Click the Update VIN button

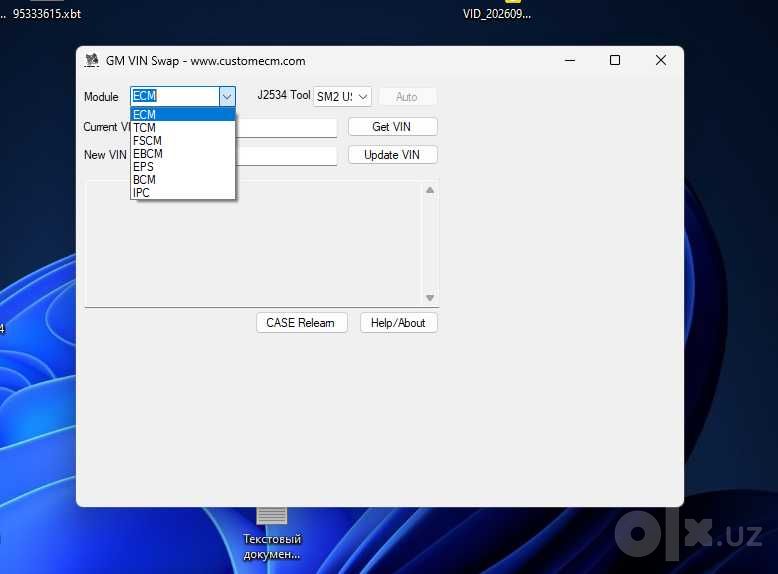[392, 155]
